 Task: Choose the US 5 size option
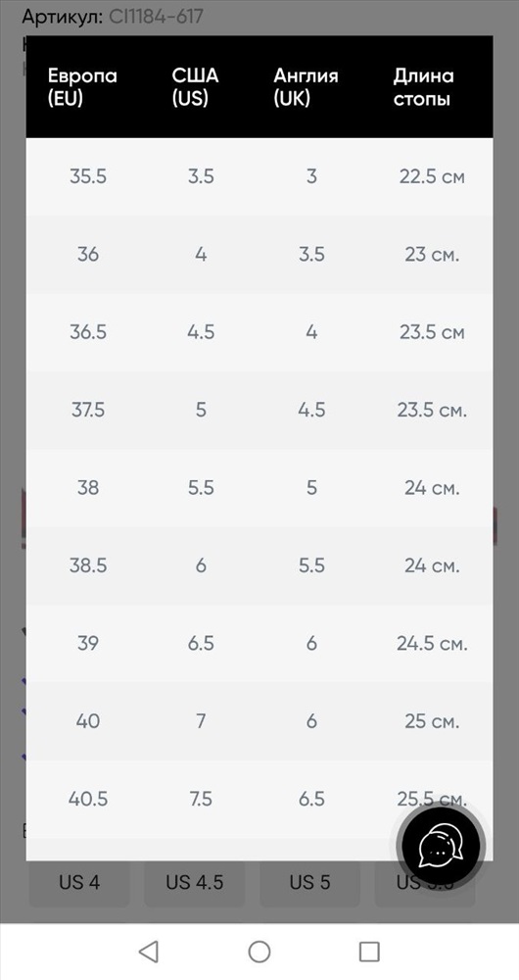click(309, 882)
